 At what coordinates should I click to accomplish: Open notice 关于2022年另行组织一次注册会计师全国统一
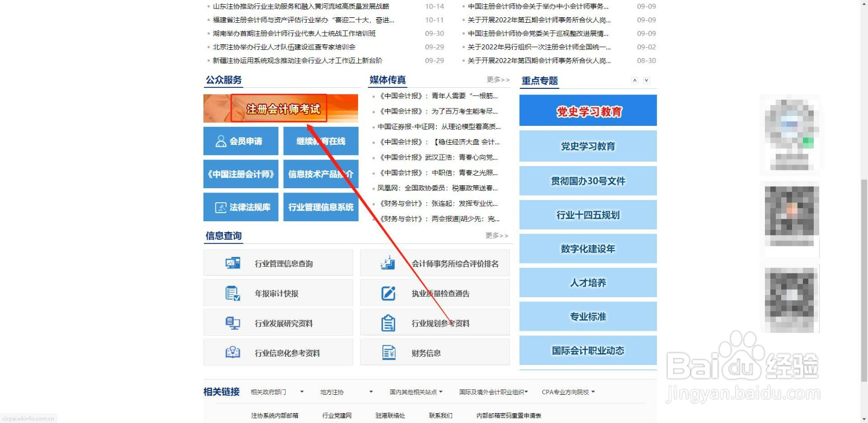coord(539,47)
